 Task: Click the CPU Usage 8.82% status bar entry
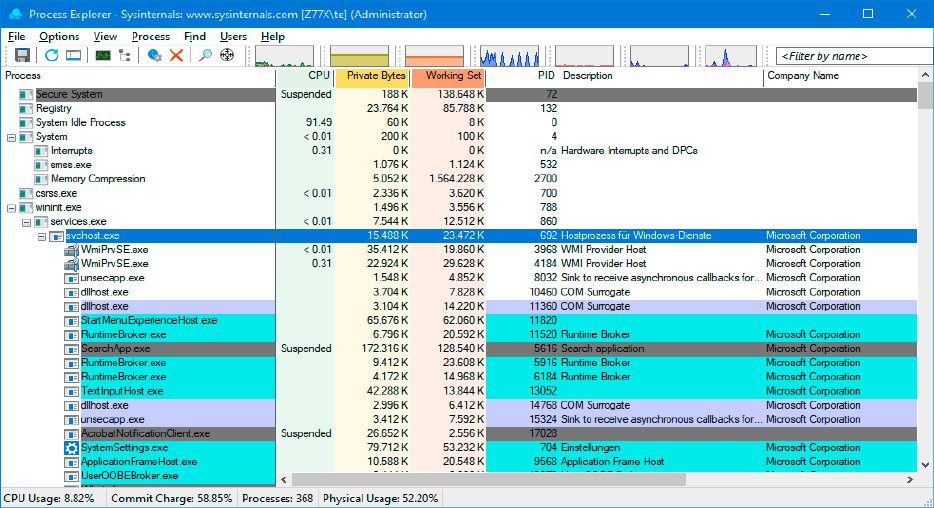coord(49,498)
